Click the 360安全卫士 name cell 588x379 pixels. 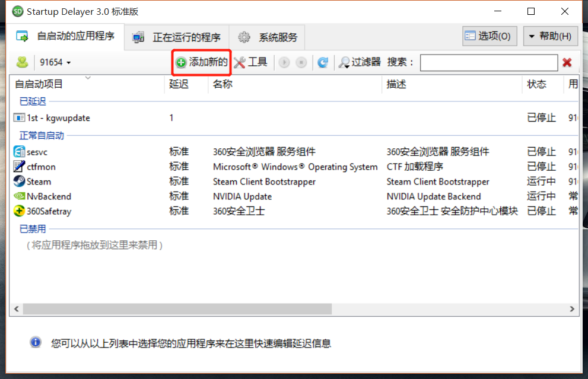point(239,211)
